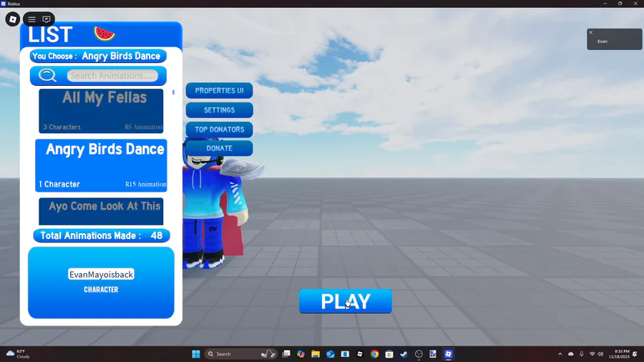The image size is (644, 362).
Task: Open the Windows Start menu
Action: (x=196, y=354)
